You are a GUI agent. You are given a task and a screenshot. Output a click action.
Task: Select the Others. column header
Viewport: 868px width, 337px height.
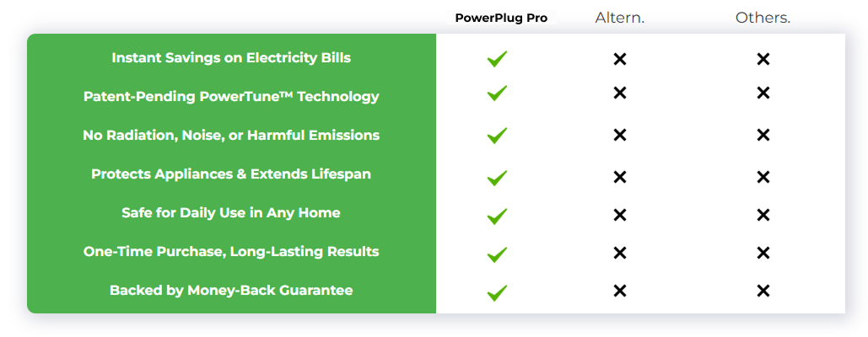pos(763,18)
